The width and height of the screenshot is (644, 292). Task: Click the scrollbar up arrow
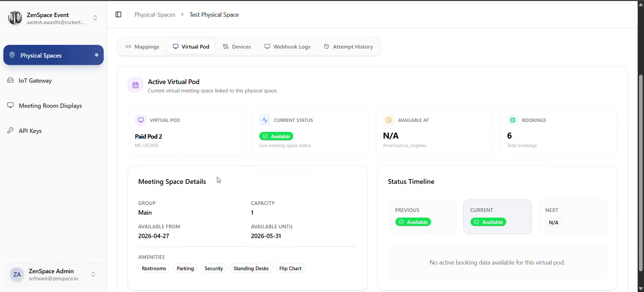(641, 4)
